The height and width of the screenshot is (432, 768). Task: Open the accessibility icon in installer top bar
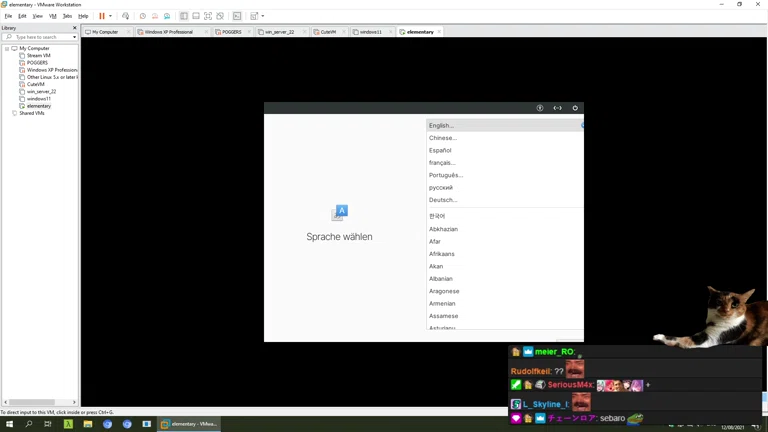point(540,108)
